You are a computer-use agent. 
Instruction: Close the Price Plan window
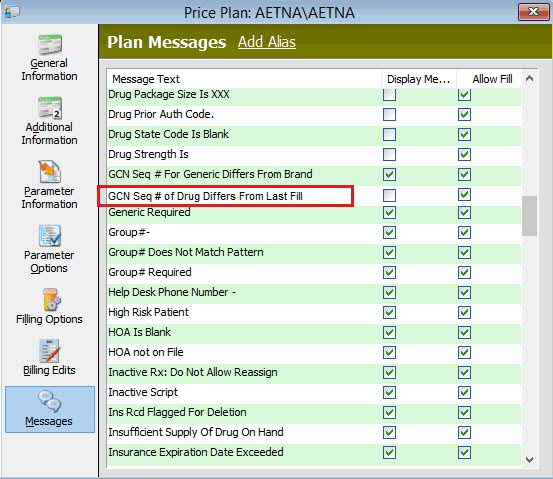[x=533, y=12]
